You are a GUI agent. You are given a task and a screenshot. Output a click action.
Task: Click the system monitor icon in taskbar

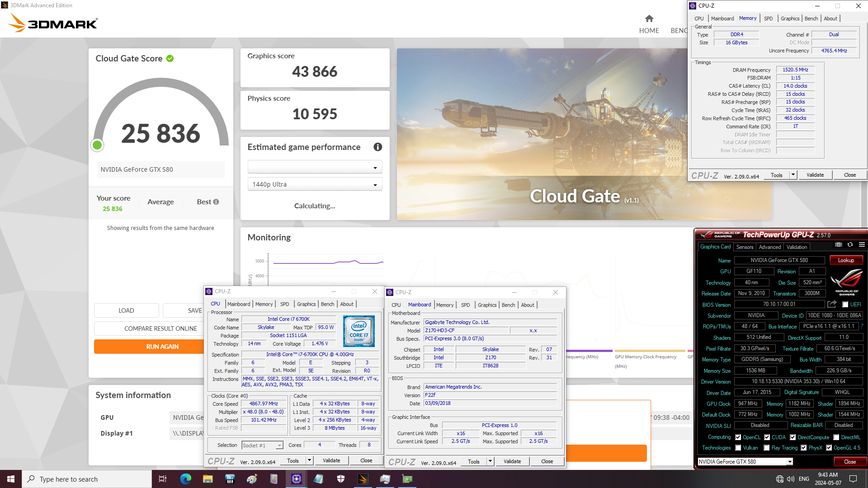(385, 479)
